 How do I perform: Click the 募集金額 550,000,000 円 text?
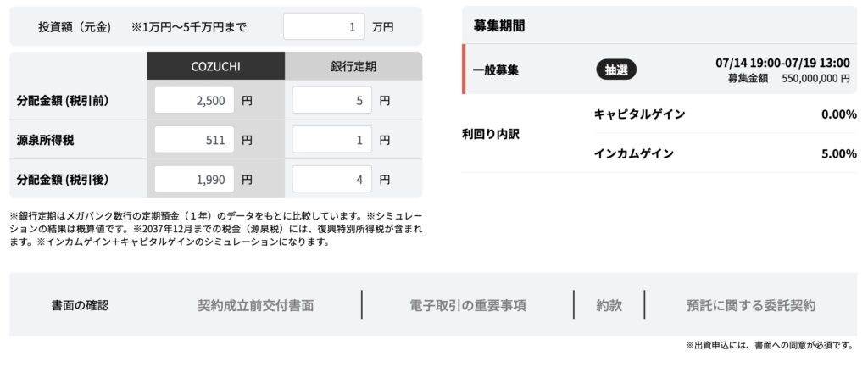pos(788,79)
